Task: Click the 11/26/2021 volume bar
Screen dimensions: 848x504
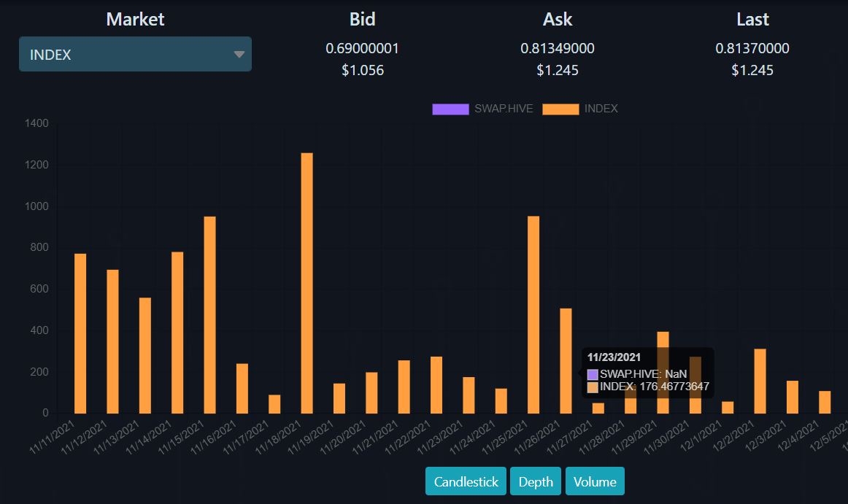Action: [x=566, y=361]
